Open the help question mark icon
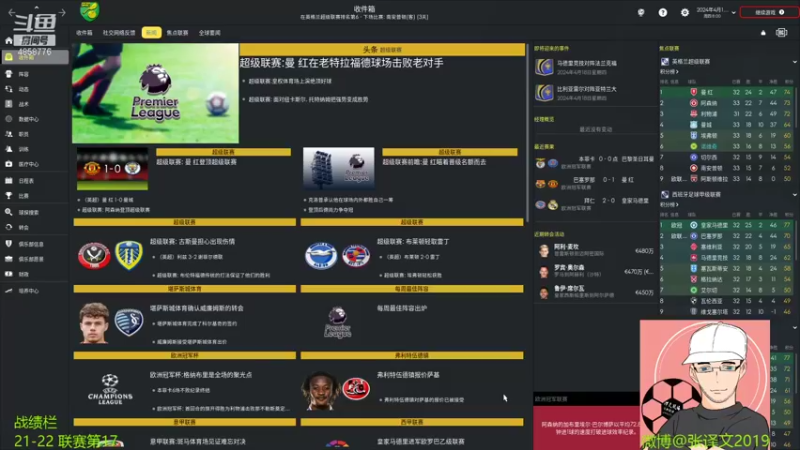The width and height of the screenshot is (800, 450). click(x=662, y=12)
